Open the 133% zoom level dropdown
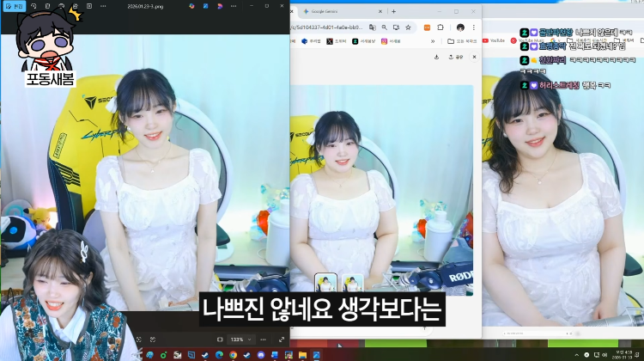The width and height of the screenshot is (644, 361). [x=240, y=340]
